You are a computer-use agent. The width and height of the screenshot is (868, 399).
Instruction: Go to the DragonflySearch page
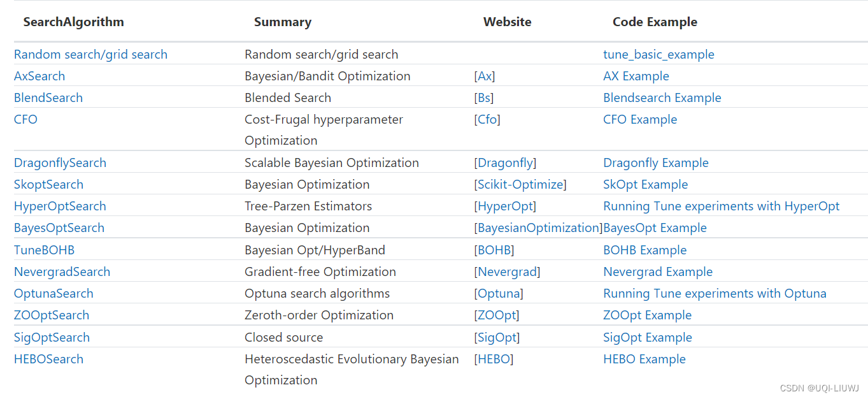(x=60, y=163)
